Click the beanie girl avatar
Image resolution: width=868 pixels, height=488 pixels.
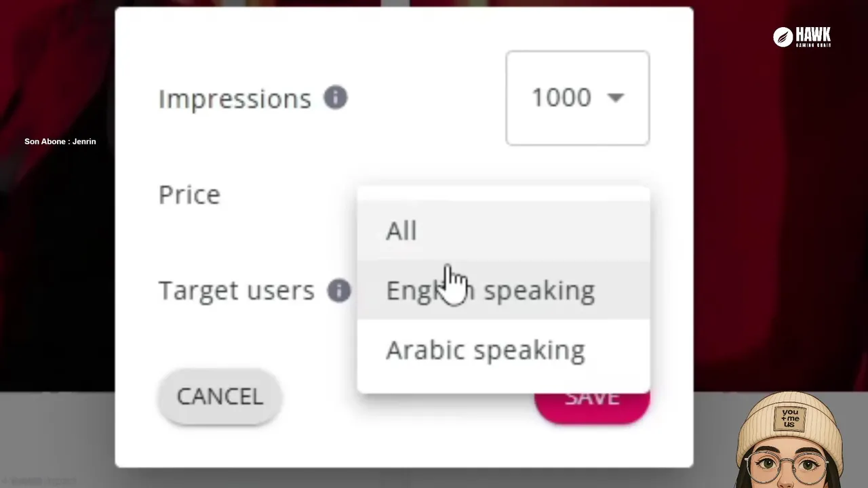(790, 440)
